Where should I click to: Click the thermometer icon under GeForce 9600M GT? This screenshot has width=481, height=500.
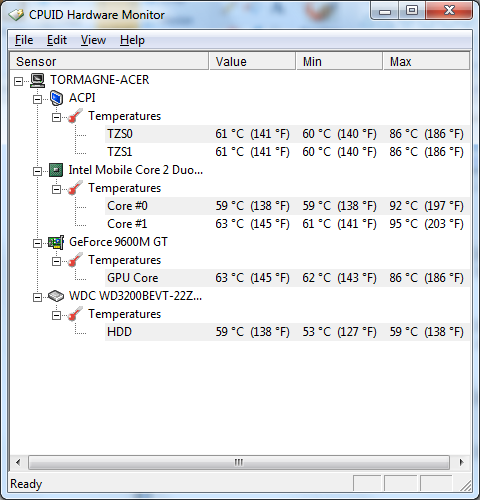pos(75,260)
